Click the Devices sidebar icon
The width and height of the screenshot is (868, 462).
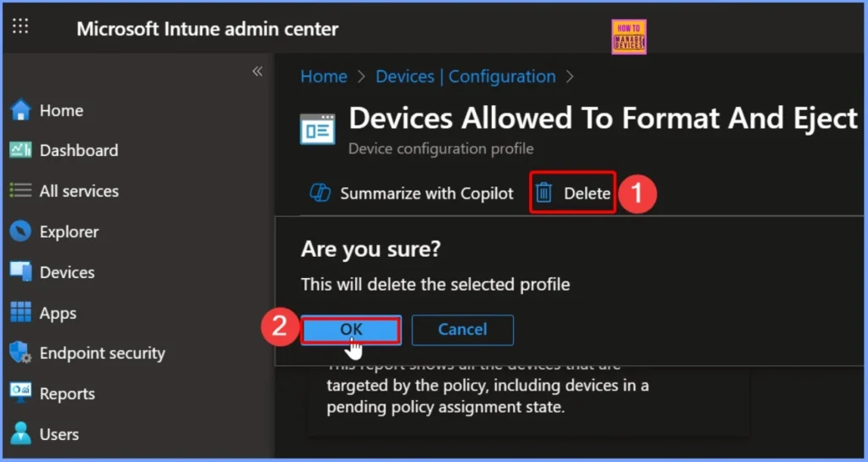pyautogui.click(x=20, y=272)
